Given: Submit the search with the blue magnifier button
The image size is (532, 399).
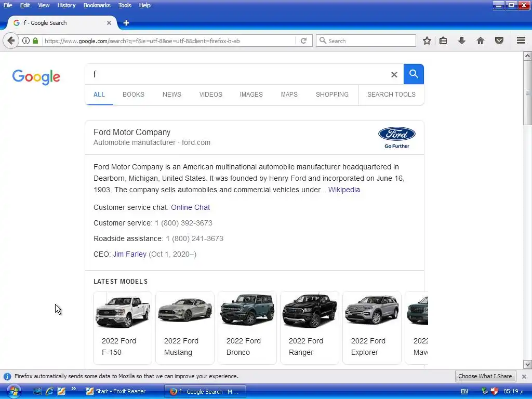Looking at the screenshot, I should [414, 74].
